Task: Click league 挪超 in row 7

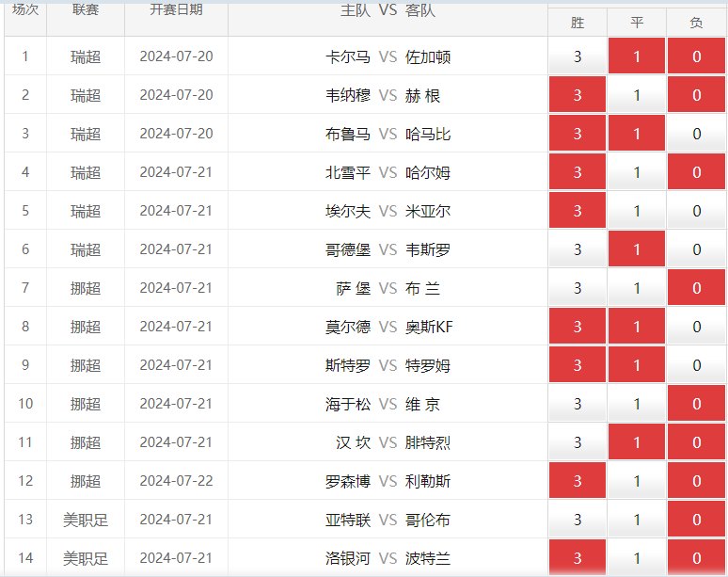Action: pos(86,288)
